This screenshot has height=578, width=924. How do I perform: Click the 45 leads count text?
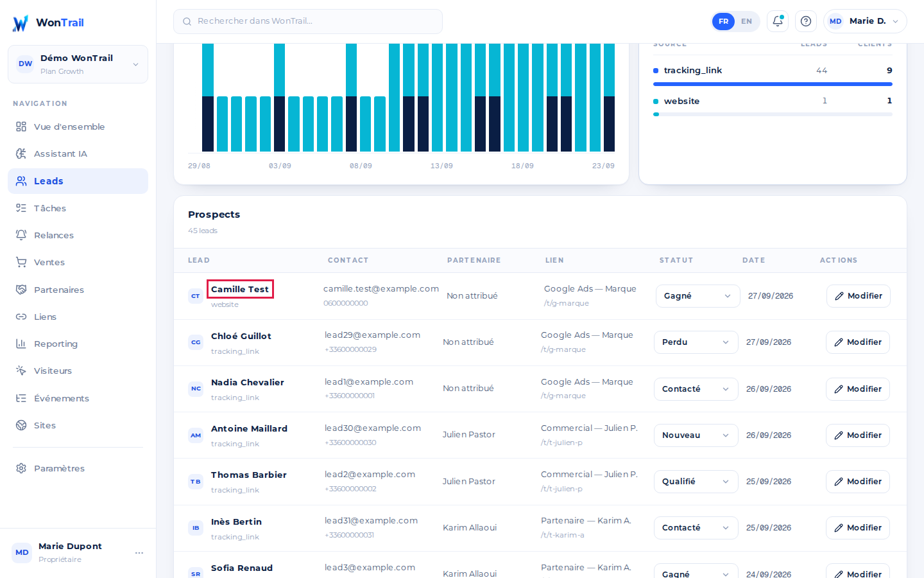pyautogui.click(x=203, y=231)
